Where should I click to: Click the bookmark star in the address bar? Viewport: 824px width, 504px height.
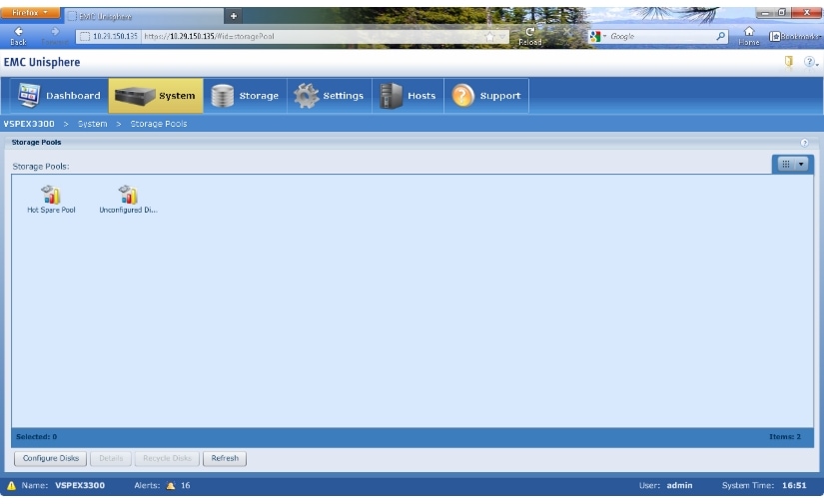point(489,36)
